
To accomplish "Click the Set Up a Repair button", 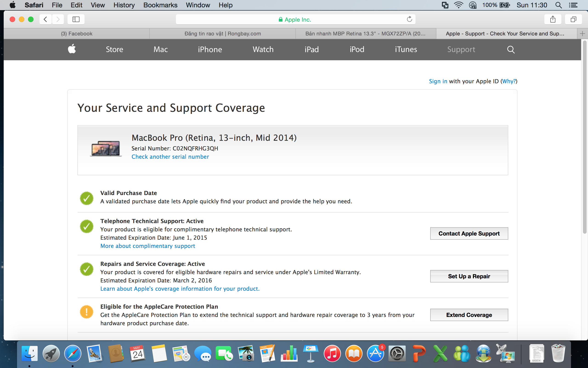I will point(469,276).
